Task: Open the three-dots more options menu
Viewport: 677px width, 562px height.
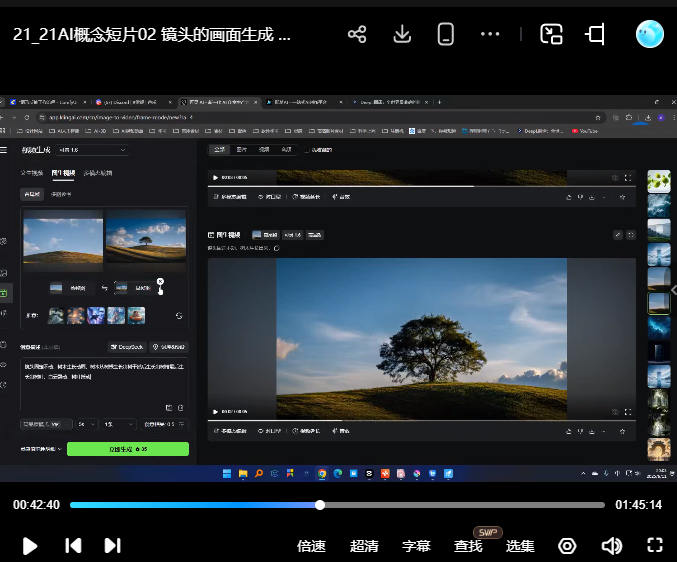Action: coord(490,35)
